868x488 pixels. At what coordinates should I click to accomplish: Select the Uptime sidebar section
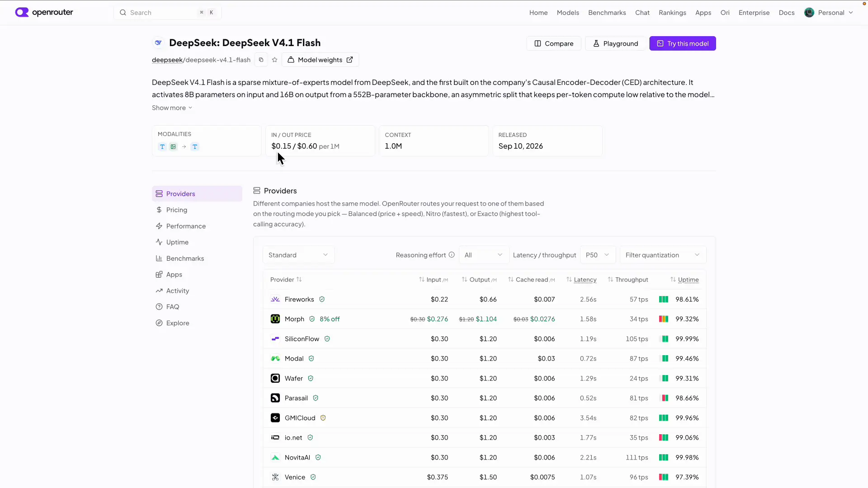click(x=197, y=242)
